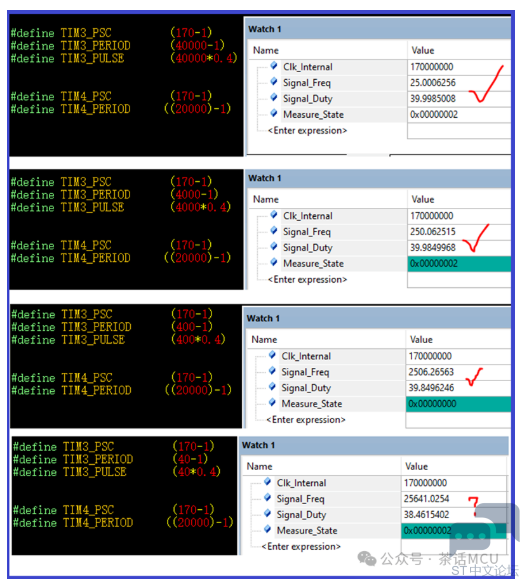Click Signal_Freq name in 25.0006256 row
The height and width of the screenshot is (586, 528).
[307, 83]
